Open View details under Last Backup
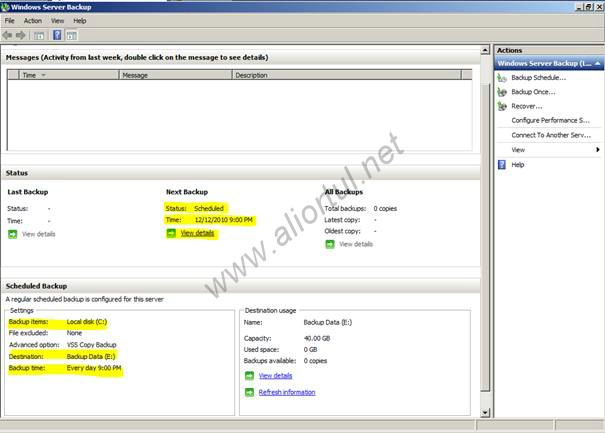Viewport: 605px width, 433px height. point(39,234)
